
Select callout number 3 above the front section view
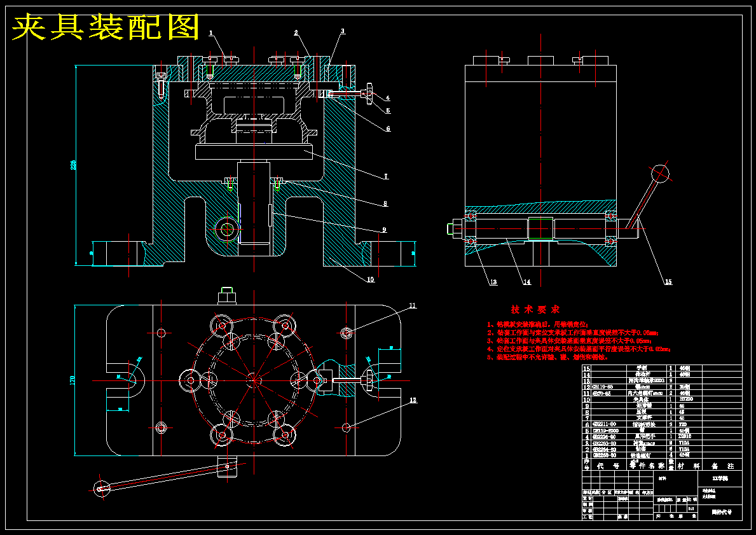[342, 31]
